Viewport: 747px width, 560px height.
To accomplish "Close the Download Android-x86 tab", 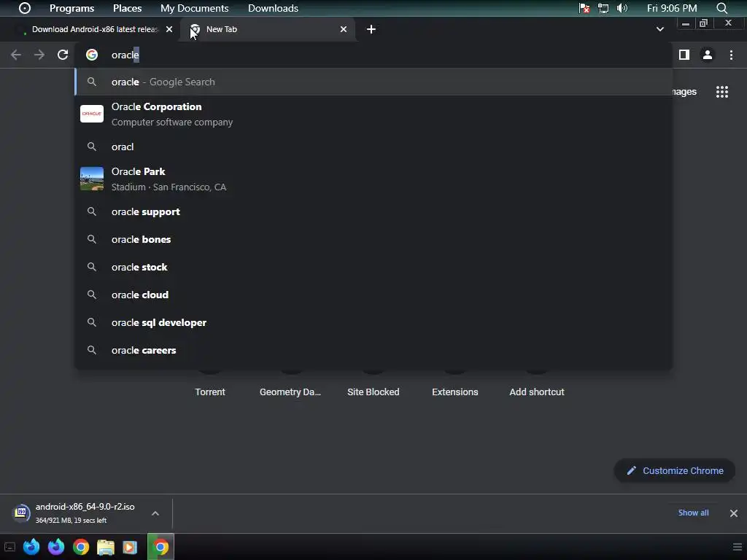I will coord(169,29).
